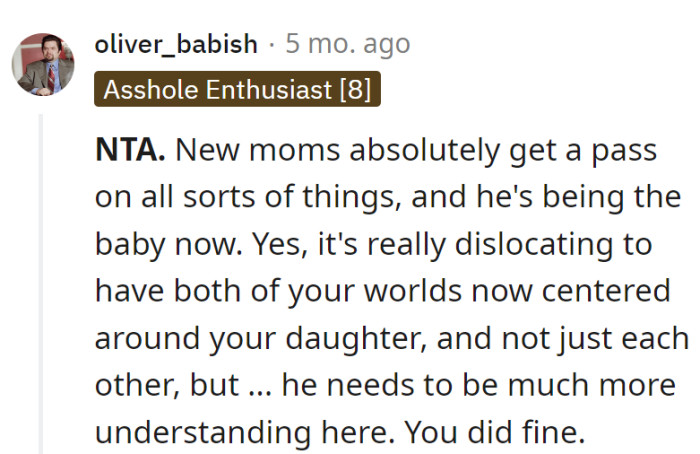This screenshot has height=454, width=700.
Task: Click the "You did fine." sentence
Action: tap(493, 433)
